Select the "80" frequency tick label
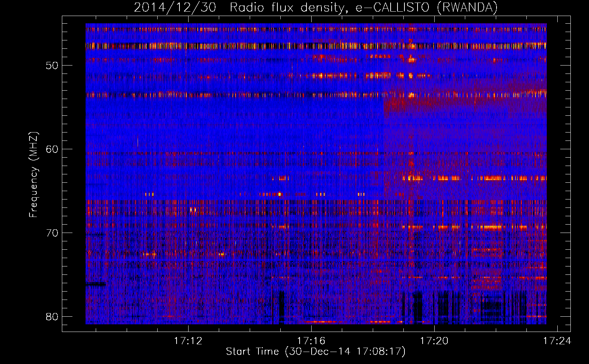Image resolution: width=589 pixels, height=364 pixels. (x=52, y=317)
